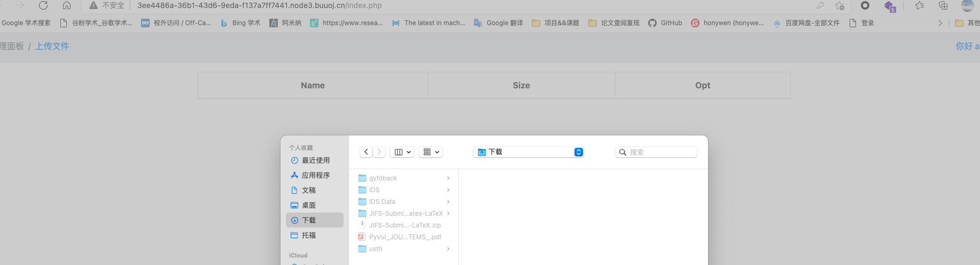Open Google 翻译 bookmark
The width and height of the screenshot is (980, 265).
[x=499, y=23]
